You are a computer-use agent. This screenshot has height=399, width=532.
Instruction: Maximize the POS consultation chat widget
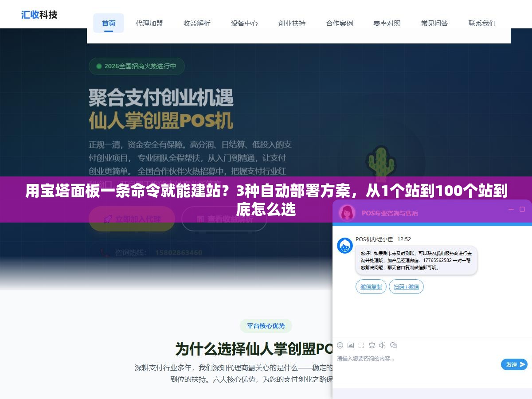[x=522, y=209]
